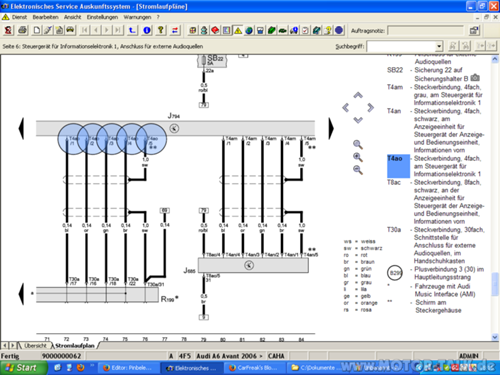
Task: Pan diagram up with the up arrow
Action: click(x=358, y=95)
